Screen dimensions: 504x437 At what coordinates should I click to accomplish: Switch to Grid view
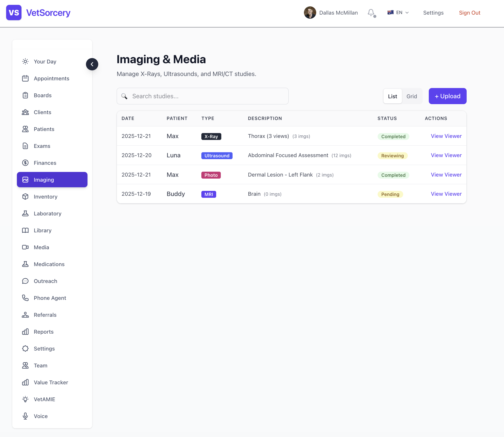[x=412, y=96]
